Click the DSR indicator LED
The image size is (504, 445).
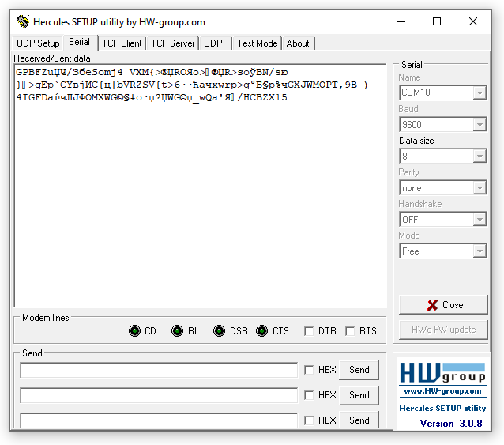point(220,331)
